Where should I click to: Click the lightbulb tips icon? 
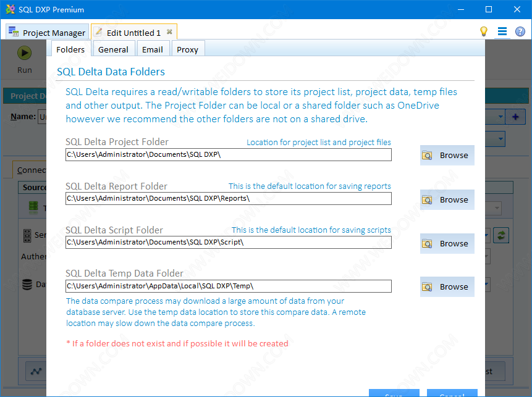484,31
